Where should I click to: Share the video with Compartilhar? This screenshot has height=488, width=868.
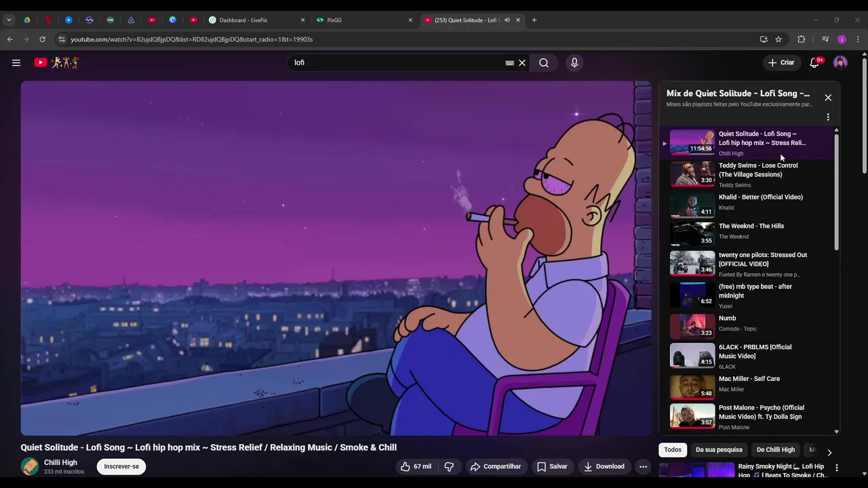coord(496,466)
